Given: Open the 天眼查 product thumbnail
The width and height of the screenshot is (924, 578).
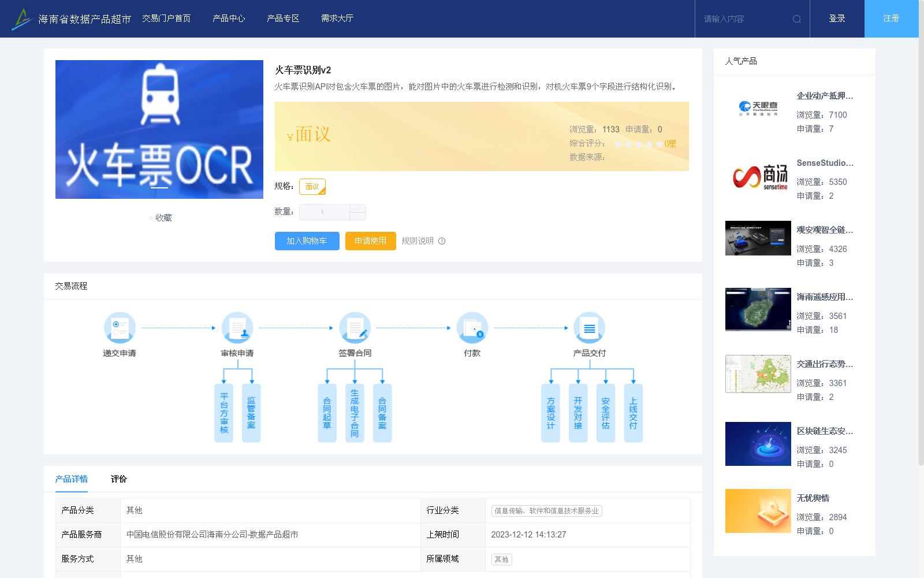Looking at the screenshot, I should [x=758, y=109].
